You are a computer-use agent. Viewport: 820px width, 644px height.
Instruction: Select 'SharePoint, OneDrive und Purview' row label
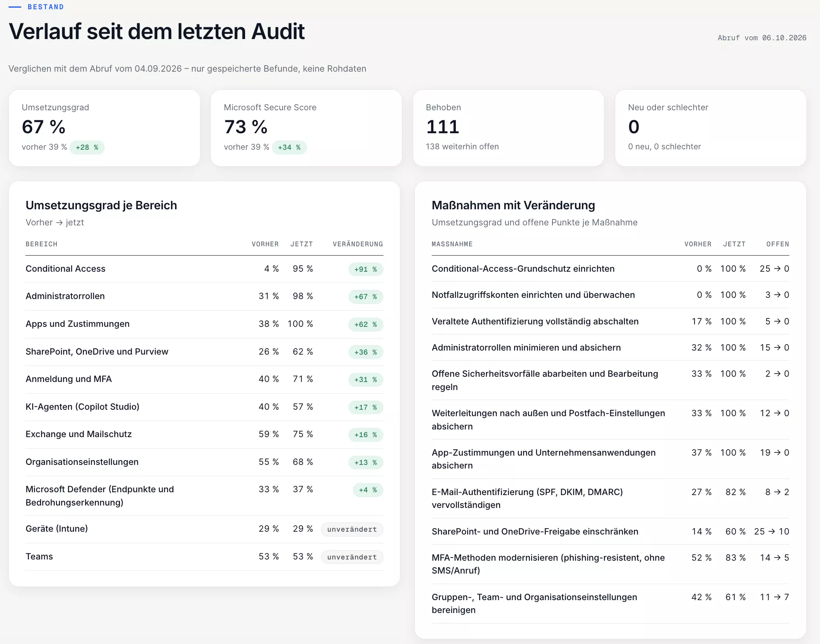click(97, 351)
